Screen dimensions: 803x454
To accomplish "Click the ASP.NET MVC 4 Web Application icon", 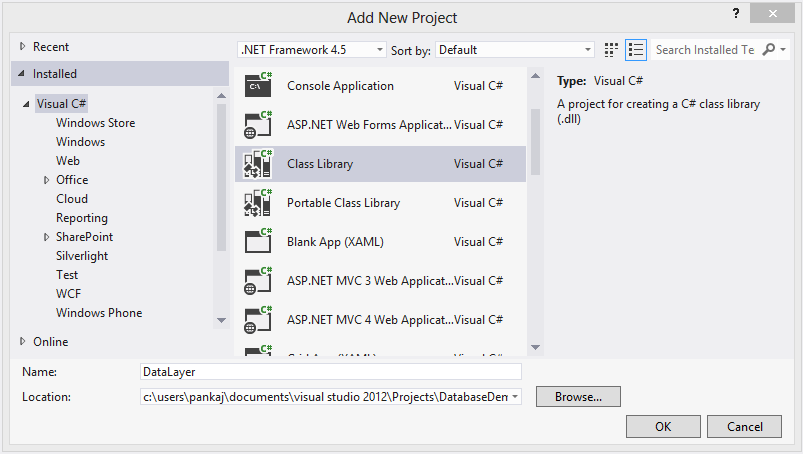I will [258, 320].
